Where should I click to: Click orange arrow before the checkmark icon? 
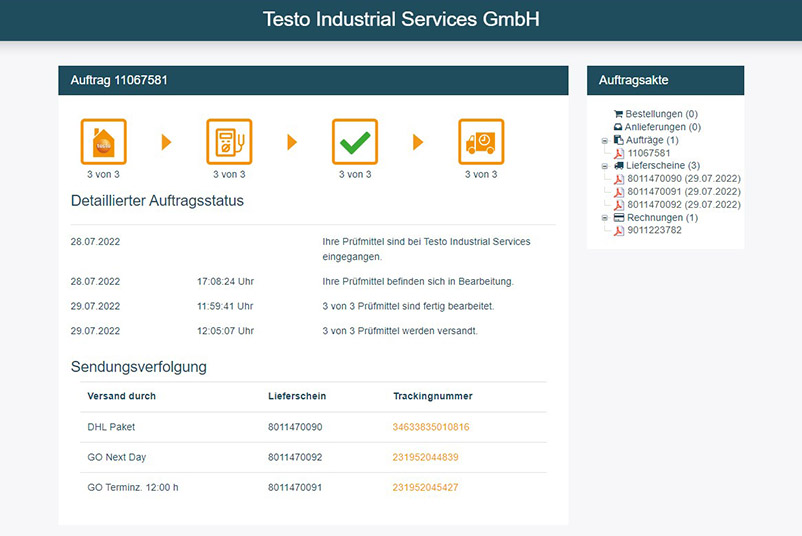(292, 142)
